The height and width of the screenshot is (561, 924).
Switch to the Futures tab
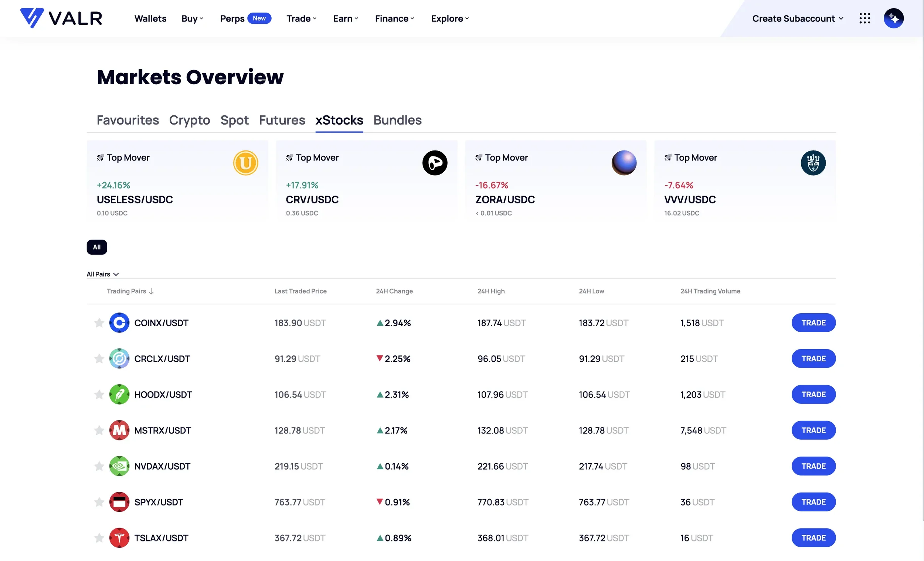click(282, 120)
